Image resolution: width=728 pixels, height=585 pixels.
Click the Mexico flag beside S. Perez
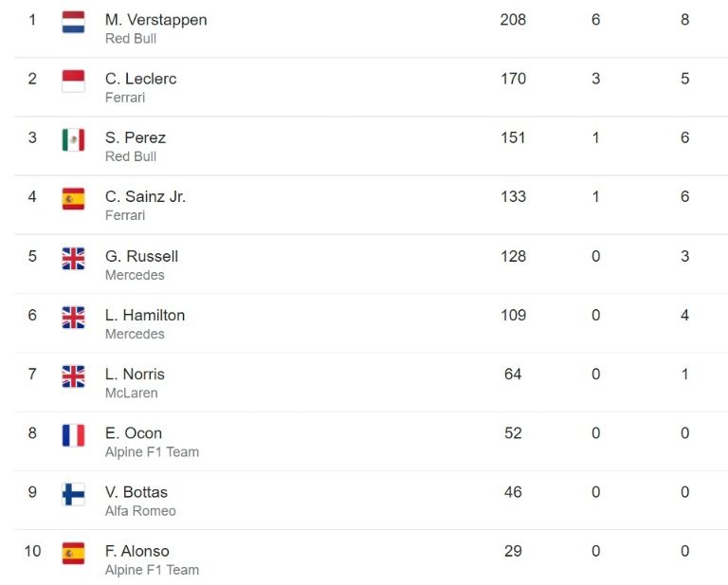click(73, 139)
